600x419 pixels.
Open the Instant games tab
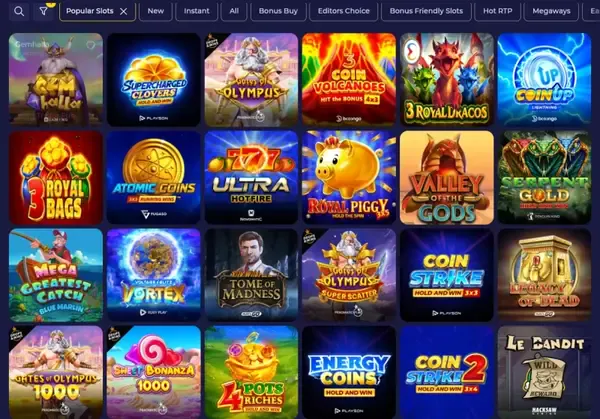coord(196,11)
